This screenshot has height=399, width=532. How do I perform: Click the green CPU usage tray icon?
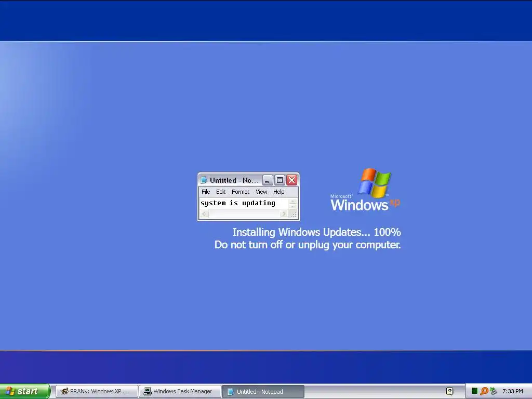pos(475,391)
